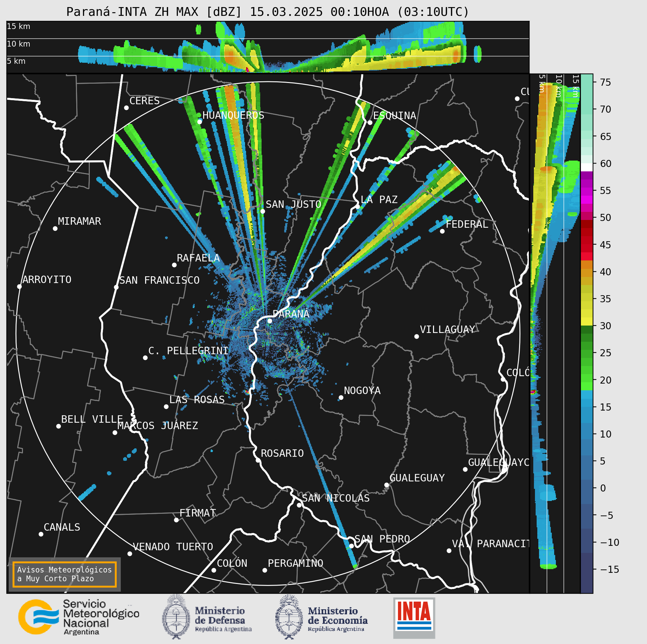Click the CERES label
Screen dimensions: 647x644
click(x=144, y=101)
